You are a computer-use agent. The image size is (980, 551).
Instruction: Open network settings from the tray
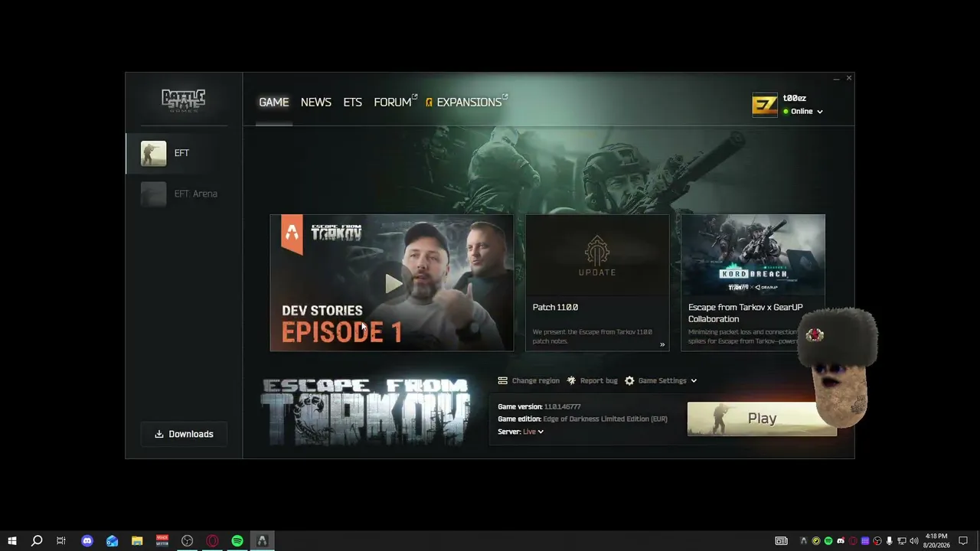tap(902, 541)
